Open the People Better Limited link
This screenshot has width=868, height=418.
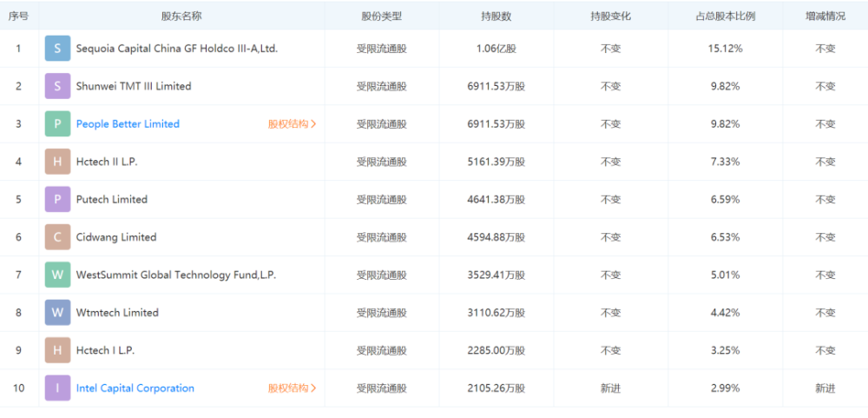pyautogui.click(x=128, y=123)
